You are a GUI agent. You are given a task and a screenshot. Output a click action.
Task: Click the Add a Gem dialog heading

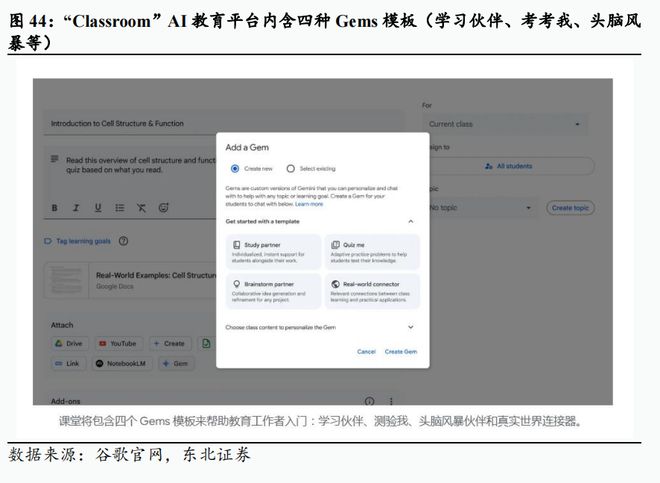[247, 147]
